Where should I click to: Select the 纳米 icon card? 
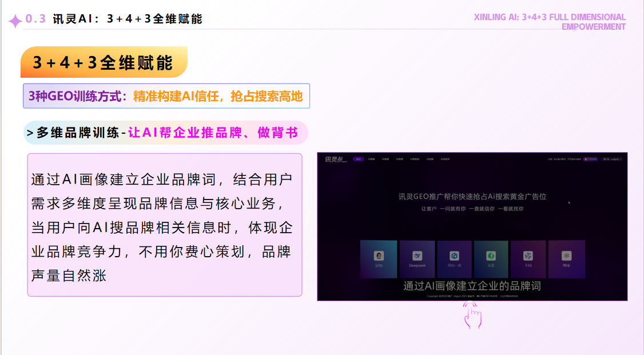click(x=566, y=259)
